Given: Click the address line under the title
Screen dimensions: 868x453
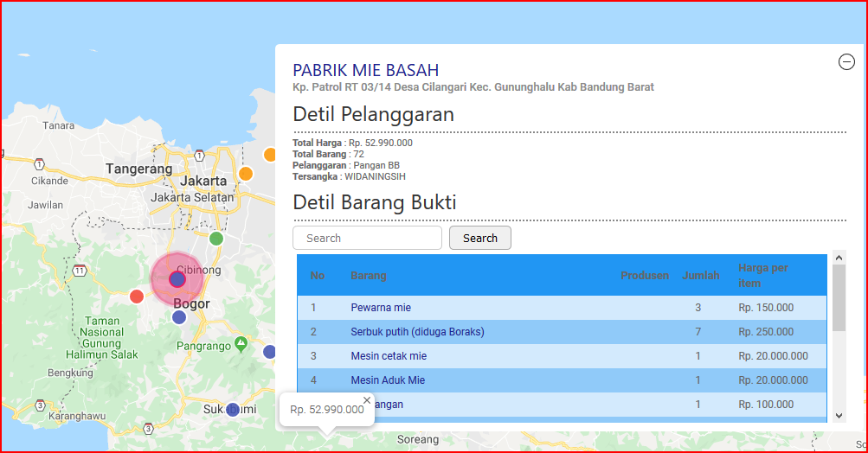Looking at the screenshot, I should click(473, 86).
